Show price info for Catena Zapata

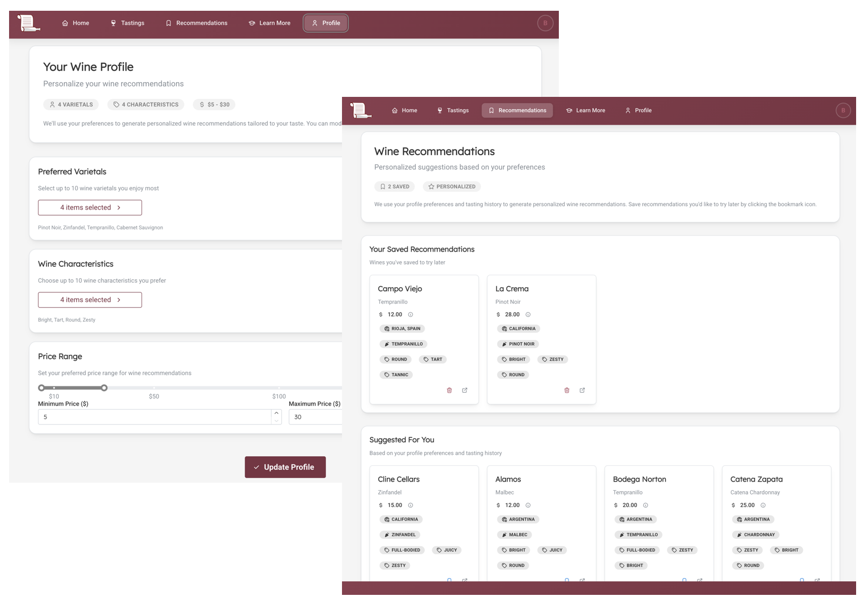[763, 505]
